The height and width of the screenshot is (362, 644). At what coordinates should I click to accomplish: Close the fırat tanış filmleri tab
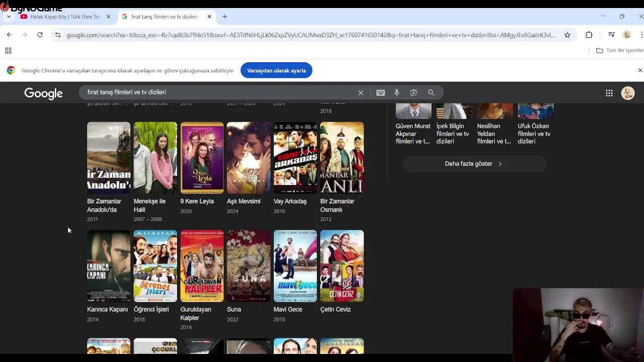(x=209, y=17)
